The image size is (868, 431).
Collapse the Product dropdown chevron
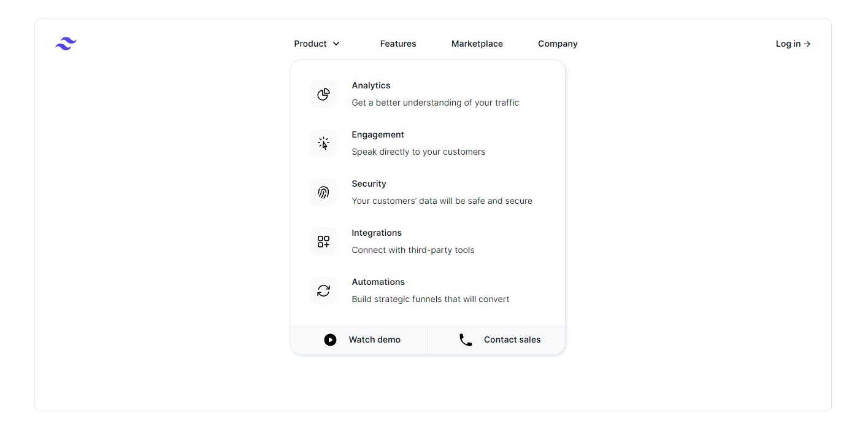coord(336,44)
